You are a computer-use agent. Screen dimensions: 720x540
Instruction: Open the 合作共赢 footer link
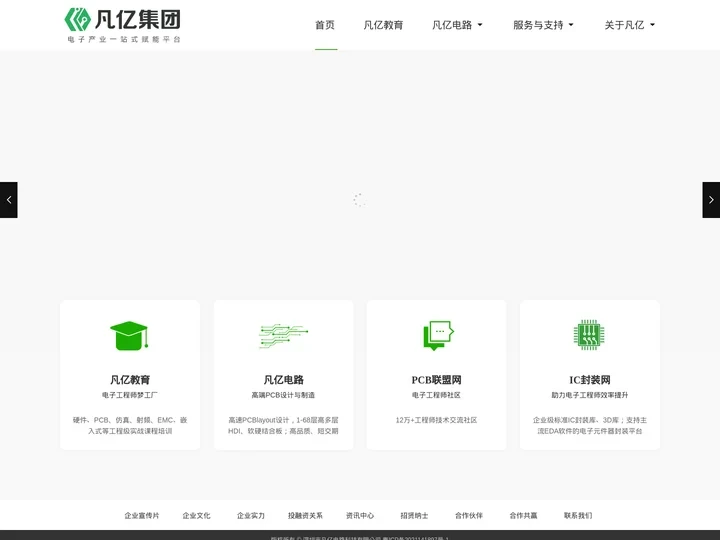tap(523, 516)
